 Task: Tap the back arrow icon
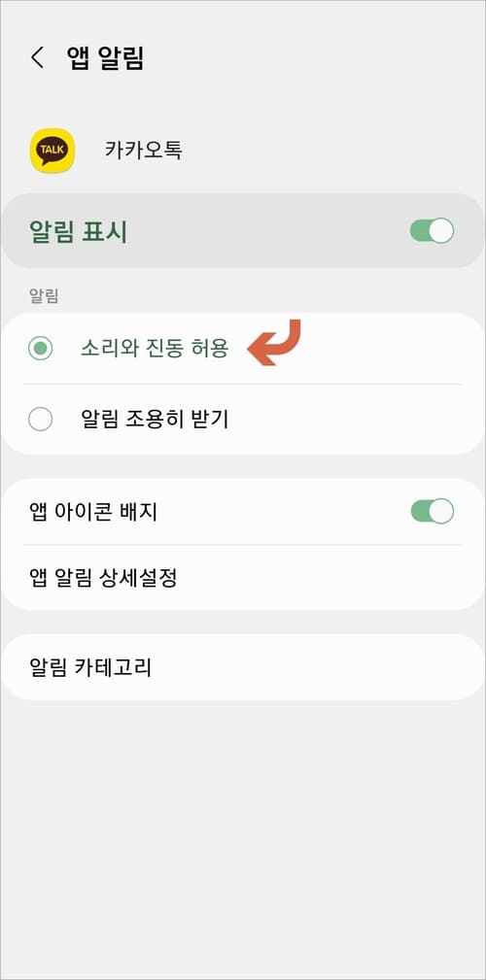(38, 57)
